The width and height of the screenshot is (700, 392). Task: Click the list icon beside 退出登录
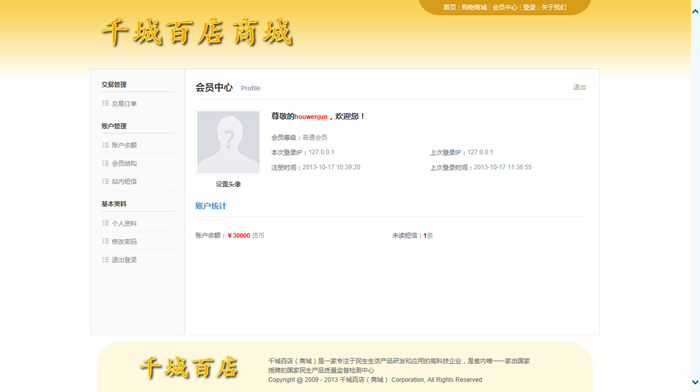pos(105,259)
